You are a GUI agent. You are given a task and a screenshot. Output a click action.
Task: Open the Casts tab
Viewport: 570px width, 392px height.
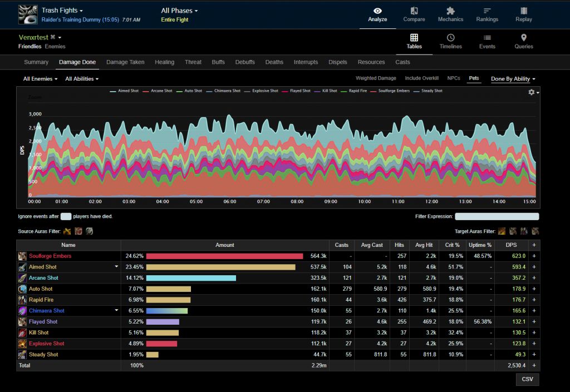tap(402, 62)
